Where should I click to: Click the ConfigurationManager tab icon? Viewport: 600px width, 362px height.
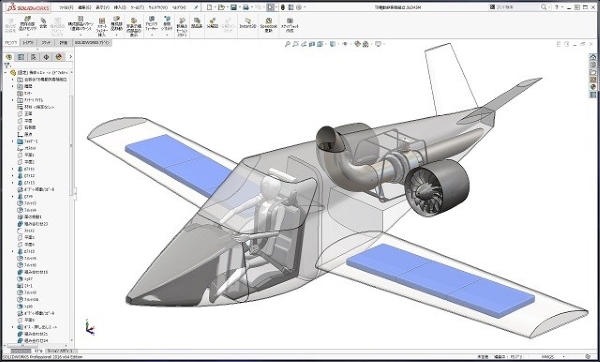[x=34, y=57]
